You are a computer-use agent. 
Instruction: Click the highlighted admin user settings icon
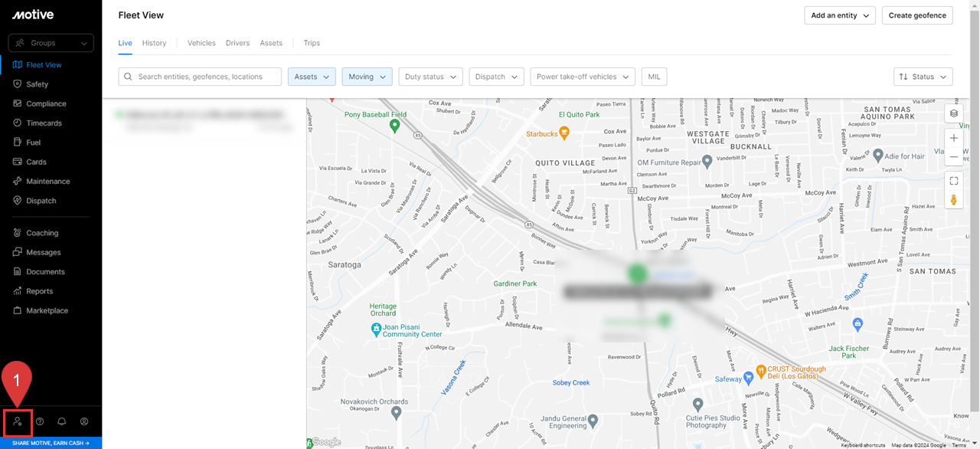click(x=17, y=421)
